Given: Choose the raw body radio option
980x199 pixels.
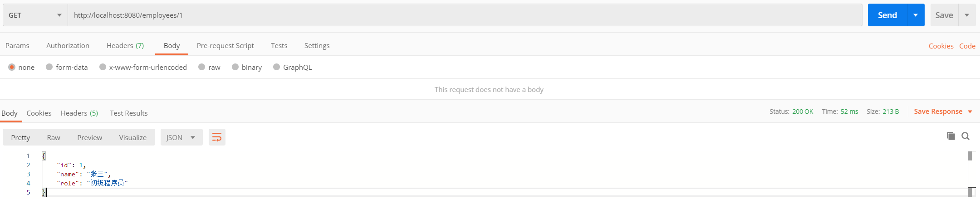Looking at the screenshot, I should (x=202, y=67).
